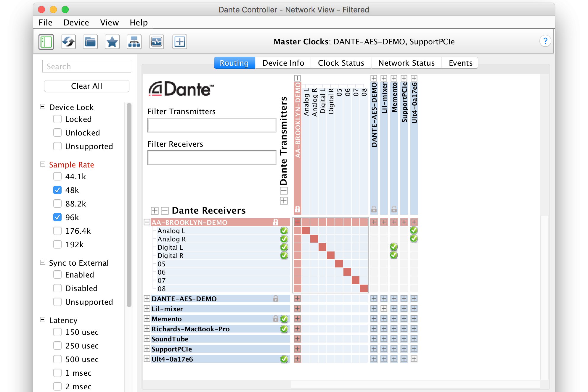
Task: Click the blue plus toolbar icon
Action: (x=180, y=42)
